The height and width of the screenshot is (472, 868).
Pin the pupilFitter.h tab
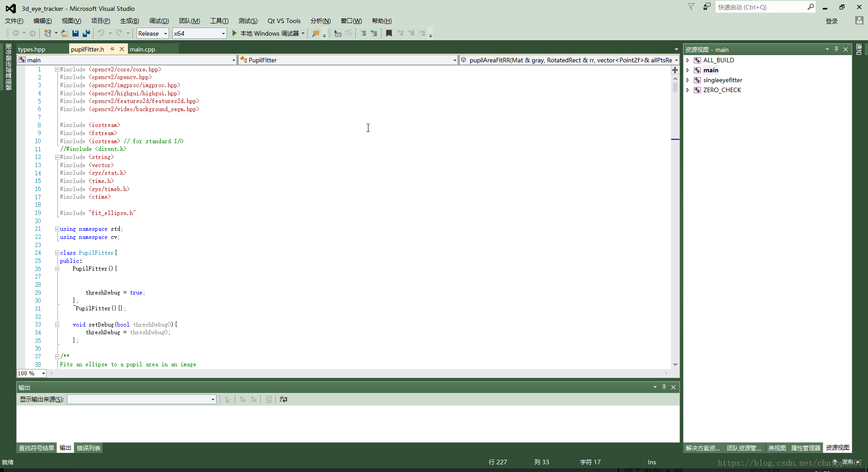(x=113, y=49)
